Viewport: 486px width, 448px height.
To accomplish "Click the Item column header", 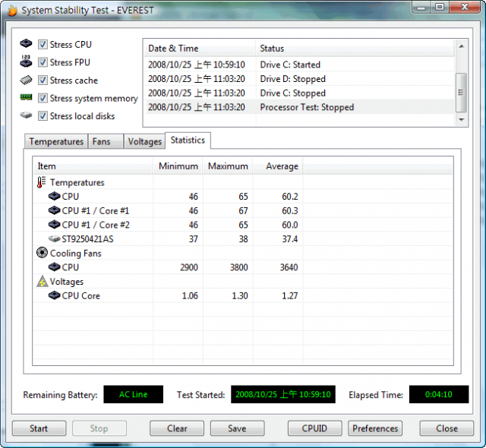I will [93, 166].
